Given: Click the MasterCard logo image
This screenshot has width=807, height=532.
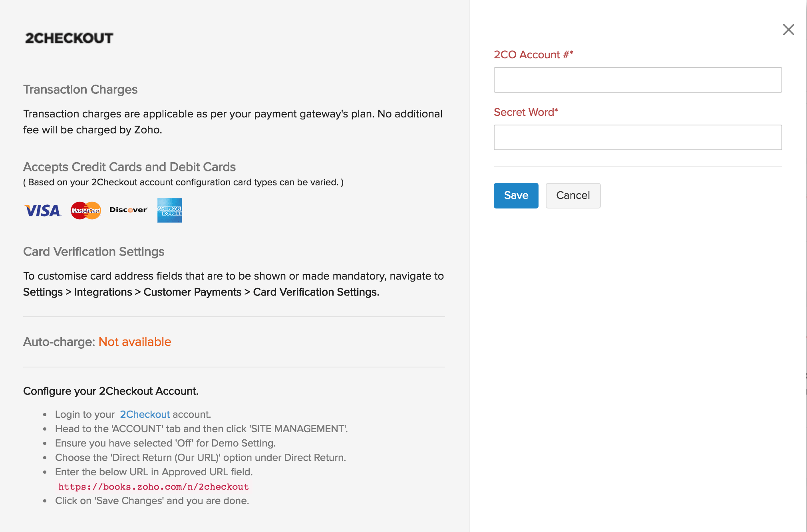Looking at the screenshot, I should tap(85, 210).
